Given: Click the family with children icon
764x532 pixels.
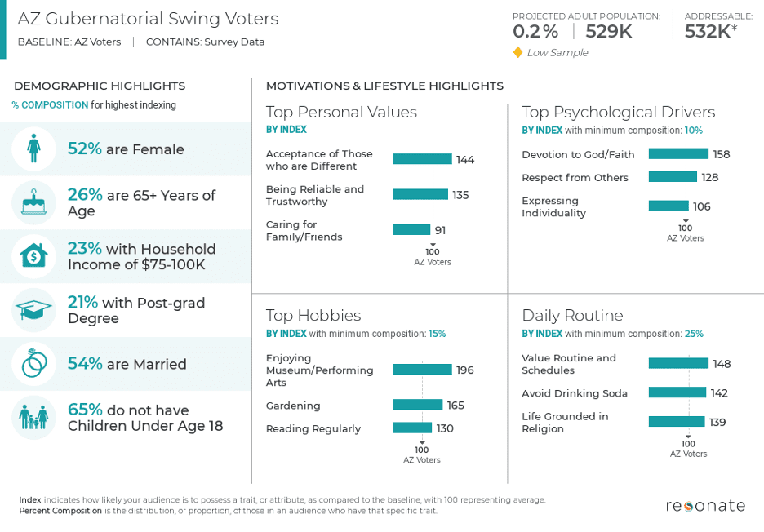Looking at the screenshot, I should point(33,418).
